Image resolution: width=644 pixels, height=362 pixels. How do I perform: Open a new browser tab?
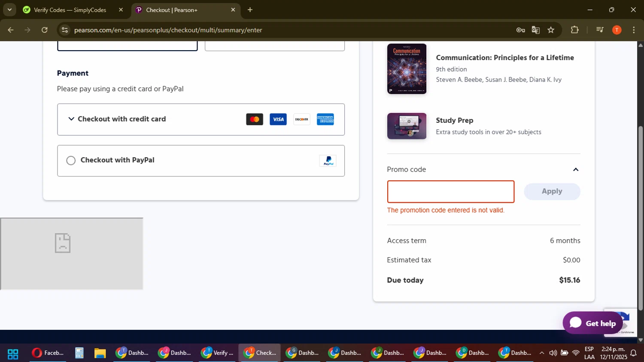250,10
